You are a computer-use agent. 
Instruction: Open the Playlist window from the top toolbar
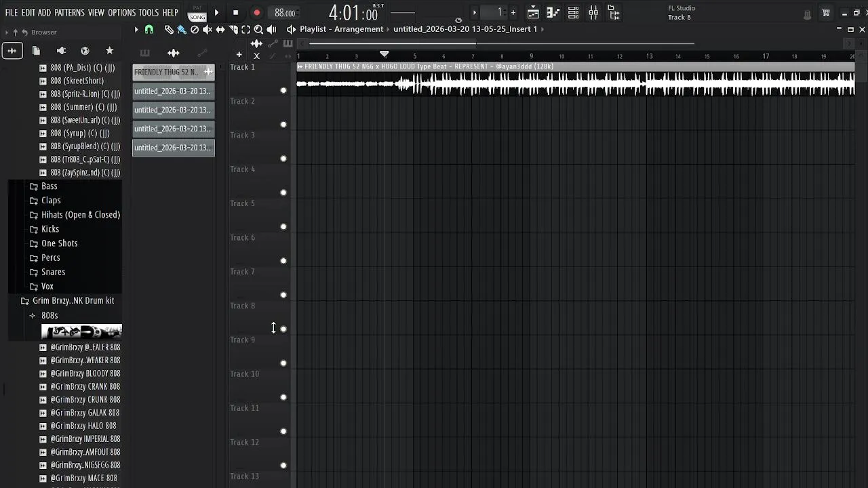click(x=533, y=12)
